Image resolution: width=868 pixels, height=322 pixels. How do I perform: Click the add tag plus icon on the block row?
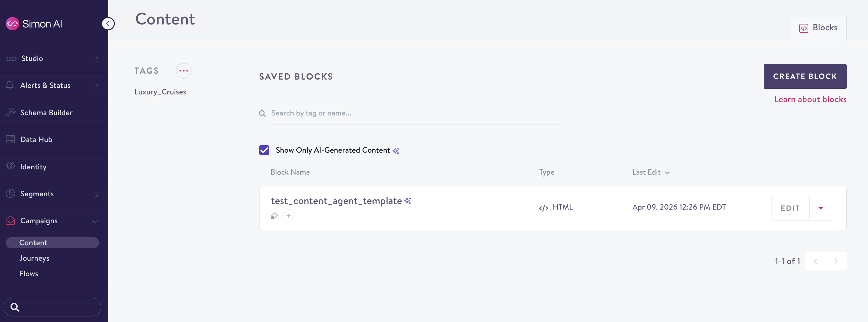288,216
